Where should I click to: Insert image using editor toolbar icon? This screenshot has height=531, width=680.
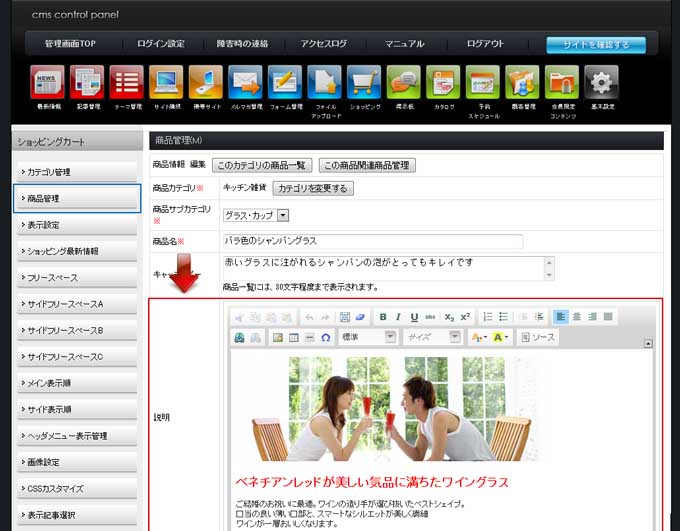278,338
